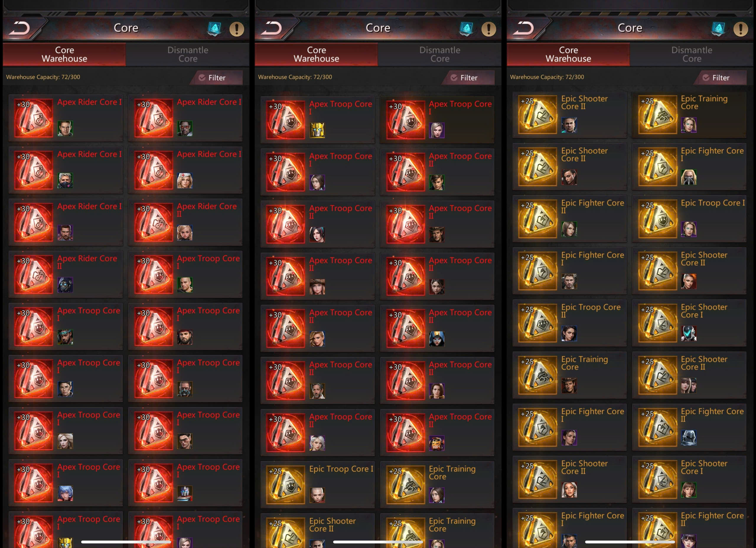
Task: Select the Epic Troop Core I card in middle screen
Action: [318, 485]
